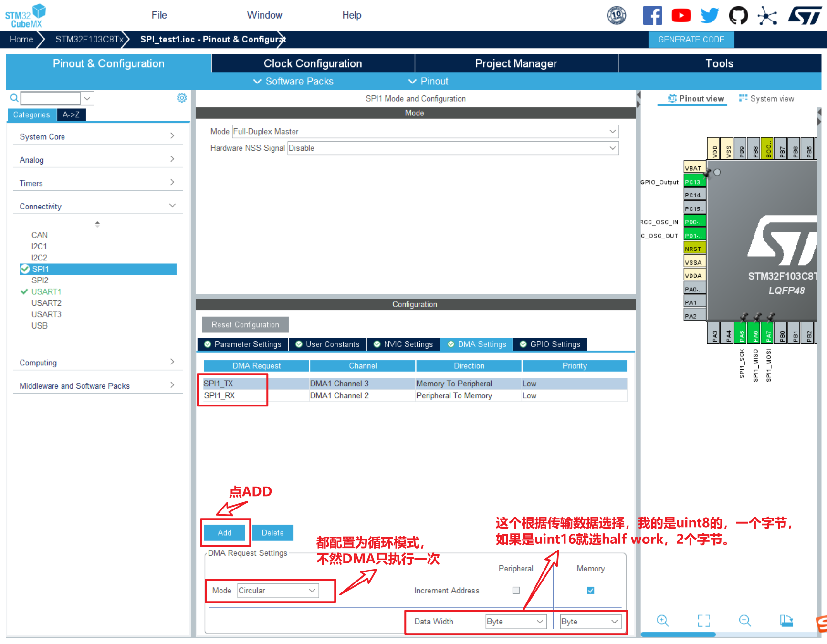
Task: Click the pinout export/rotate icon
Action: pos(786,621)
